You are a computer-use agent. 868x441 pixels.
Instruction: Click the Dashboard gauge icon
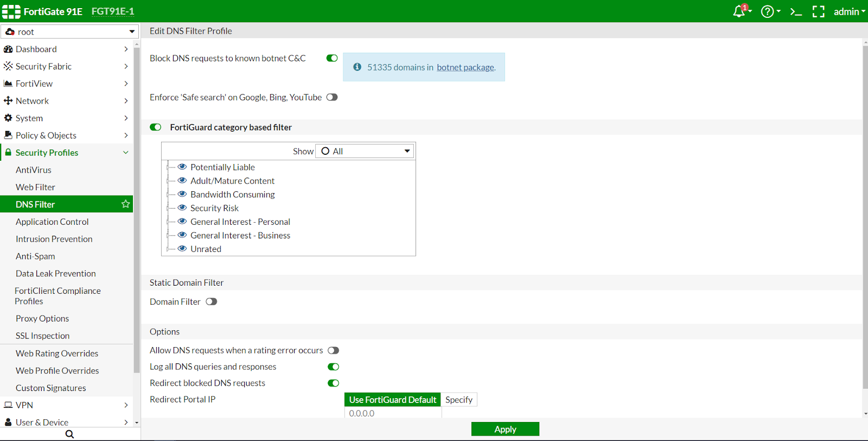click(x=8, y=49)
